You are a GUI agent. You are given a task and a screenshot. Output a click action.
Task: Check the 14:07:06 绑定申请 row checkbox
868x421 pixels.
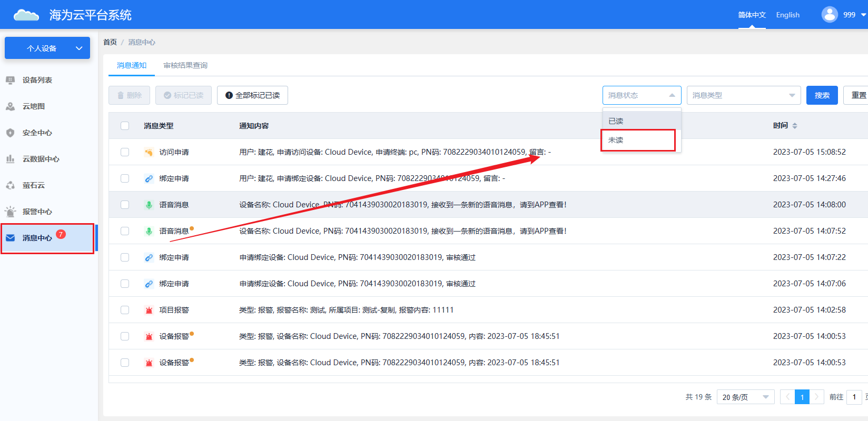125,284
